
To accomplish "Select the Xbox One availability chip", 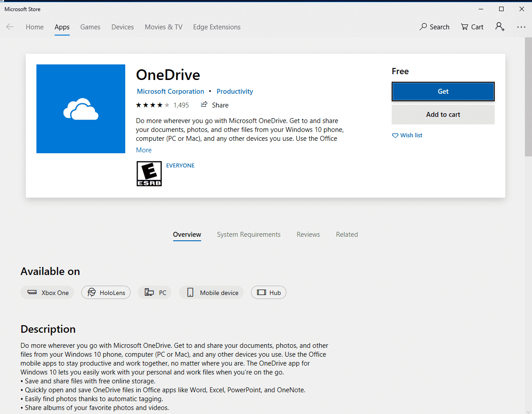I will click(x=48, y=293).
